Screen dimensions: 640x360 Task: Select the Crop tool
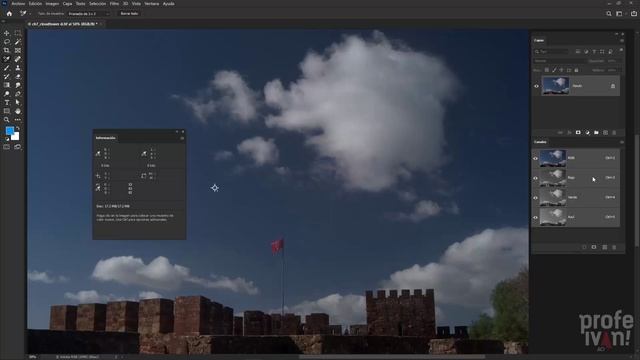tap(7, 51)
